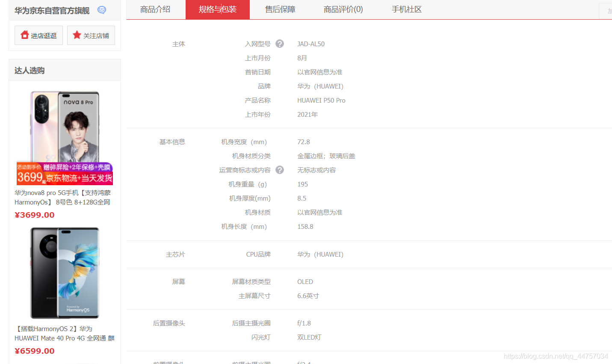
Task: Click the 关注店铺 button
Action: [91, 35]
